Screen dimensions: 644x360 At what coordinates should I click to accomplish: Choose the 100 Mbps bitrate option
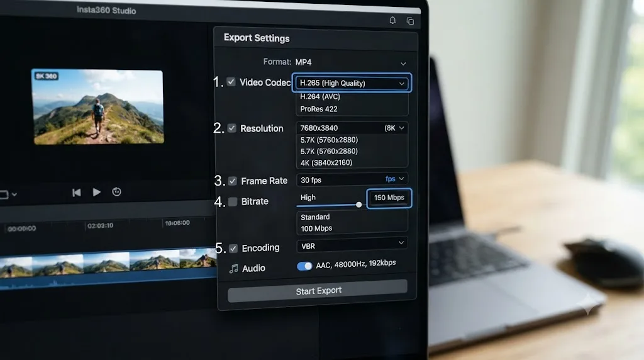pos(316,228)
